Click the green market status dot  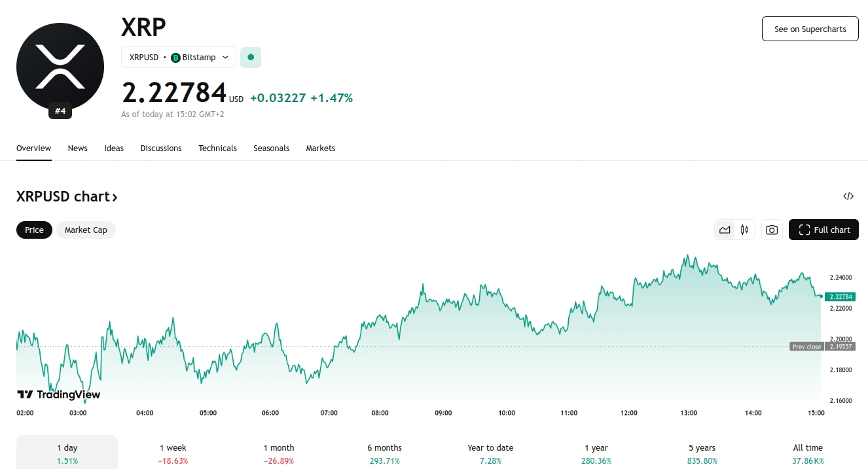pyautogui.click(x=251, y=58)
